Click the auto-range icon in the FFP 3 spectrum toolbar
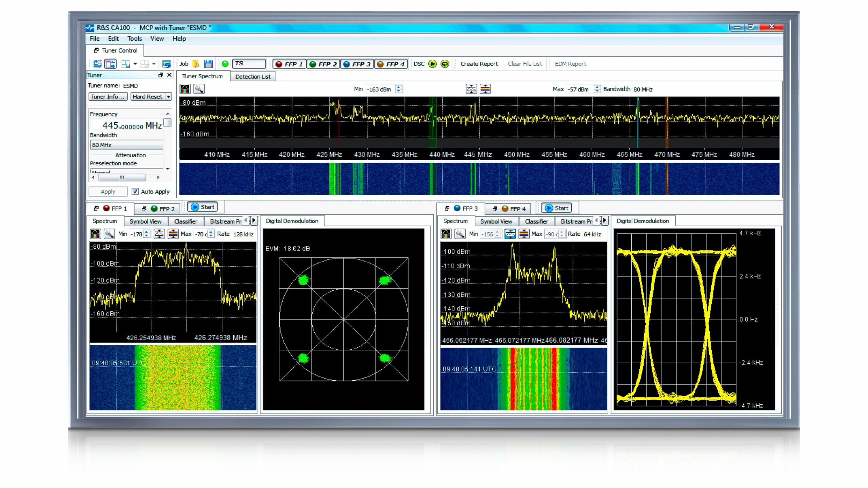868x488 pixels. click(x=510, y=234)
